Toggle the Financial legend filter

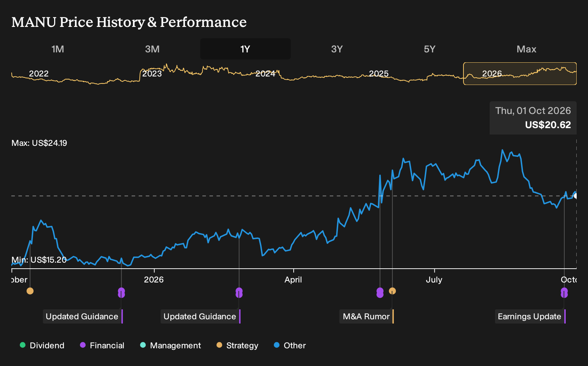click(102, 345)
